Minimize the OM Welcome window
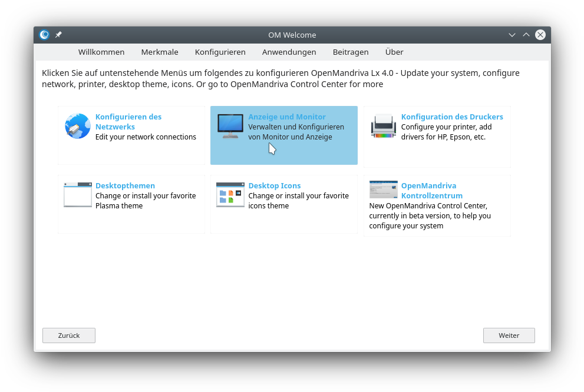The image size is (584, 392). click(x=512, y=35)
